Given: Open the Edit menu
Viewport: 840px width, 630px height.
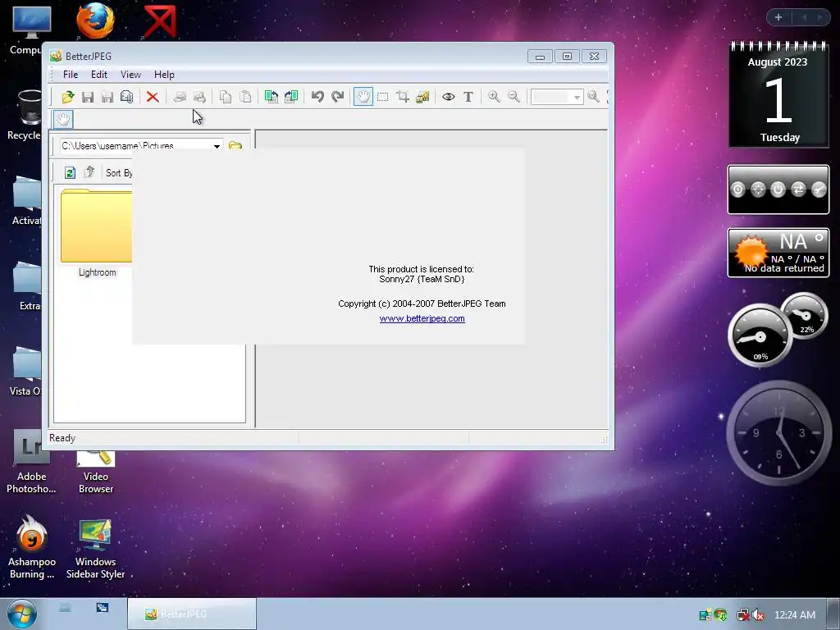Looking at the screenshot, I should click(99, 75).
